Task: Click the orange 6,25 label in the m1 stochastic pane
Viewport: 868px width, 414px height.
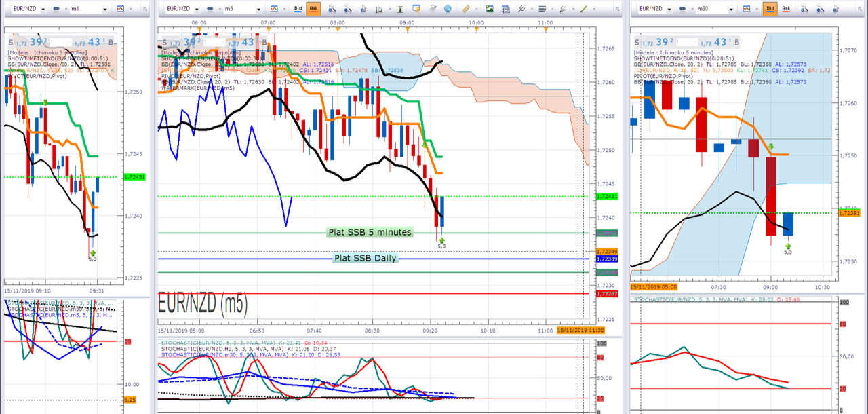Action: 130,400
